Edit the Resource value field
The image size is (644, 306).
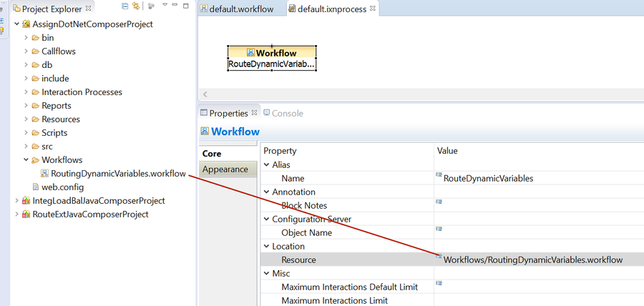coord(539,260)
